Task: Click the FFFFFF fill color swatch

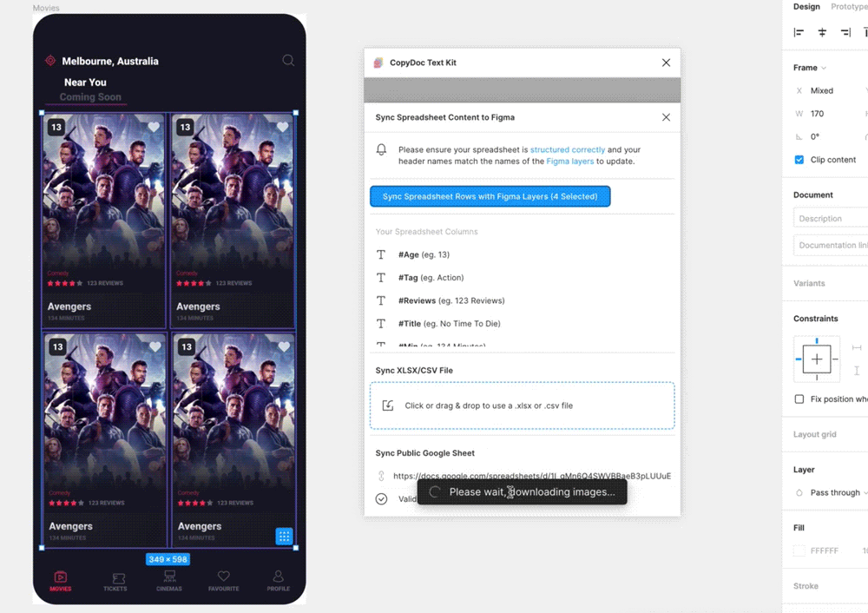Action: coord(799,550)
